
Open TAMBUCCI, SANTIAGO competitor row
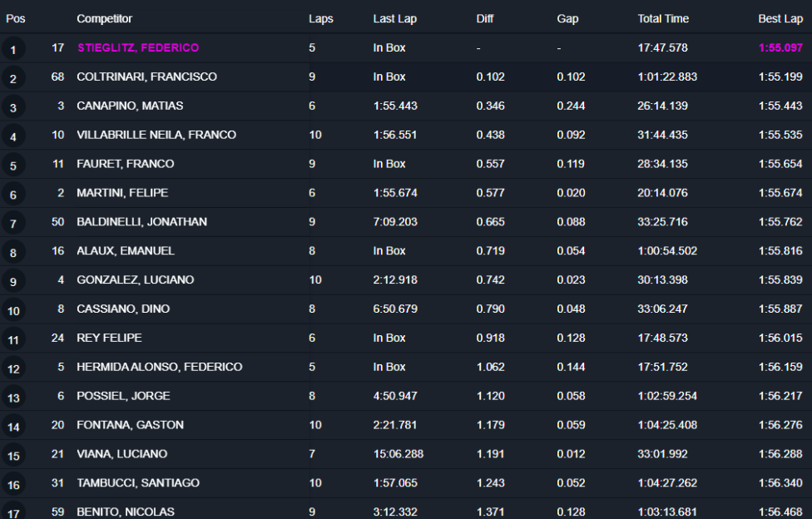(138, 483)
